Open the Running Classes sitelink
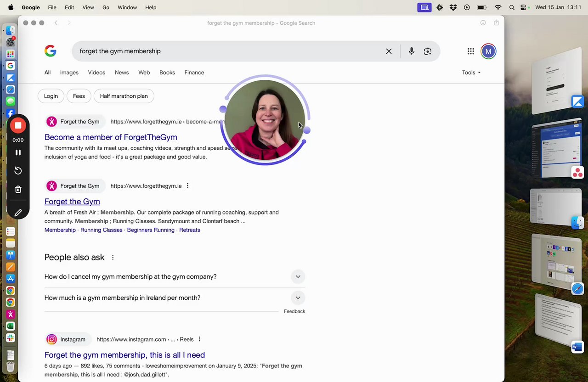The image size is (588, 382). 102,230
